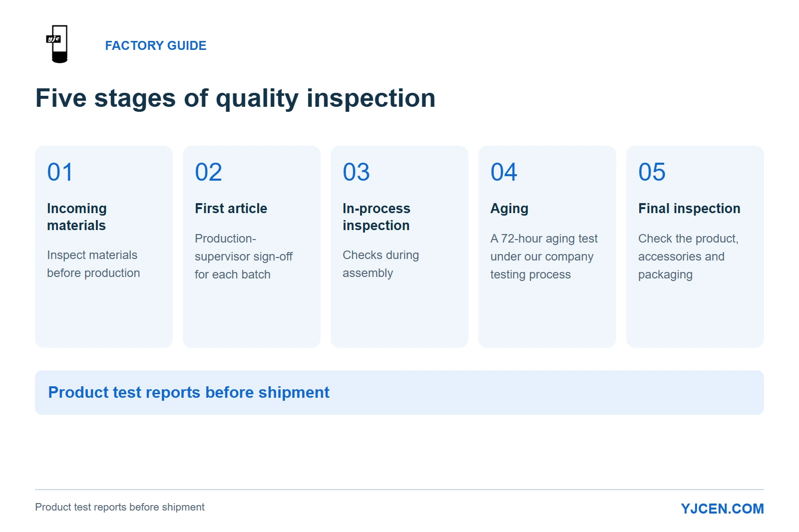Viewport: 799px width, 532px height.
Task: Click 'Inspect materials before production' description
Action: click(93, 264)
